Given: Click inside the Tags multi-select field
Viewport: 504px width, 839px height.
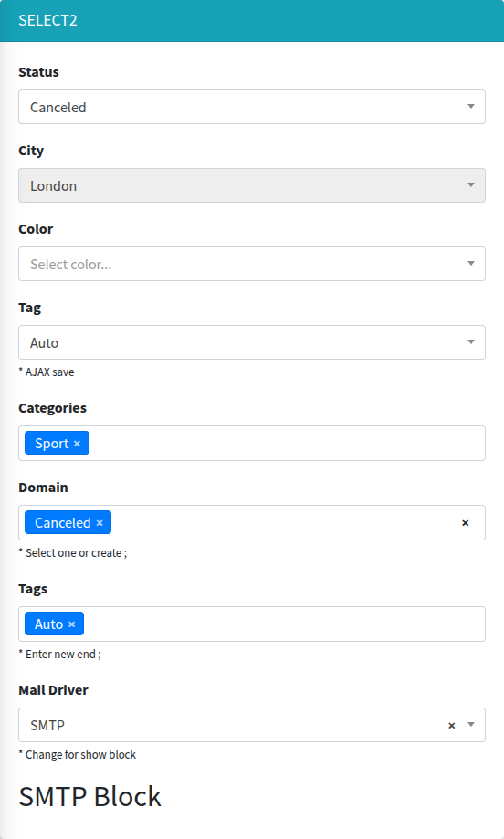Looking at the screenshot, I should pyautogui.click(x=251, y=624).
